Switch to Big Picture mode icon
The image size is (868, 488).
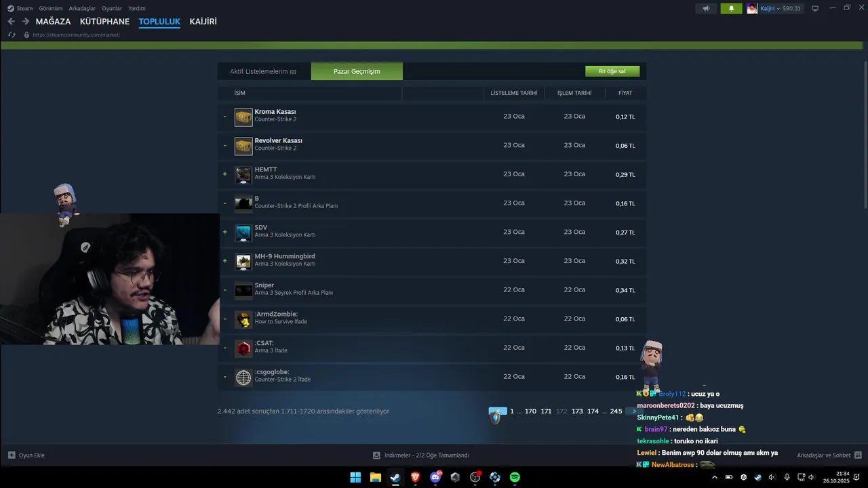[815, 8]
